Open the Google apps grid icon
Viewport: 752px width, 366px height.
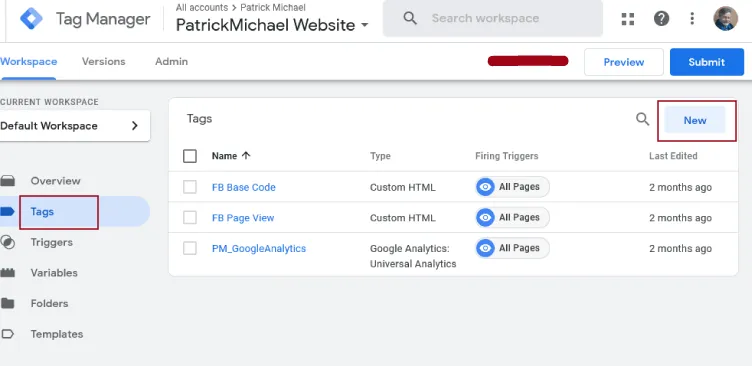pyautogui.click(x=628, y=19)
